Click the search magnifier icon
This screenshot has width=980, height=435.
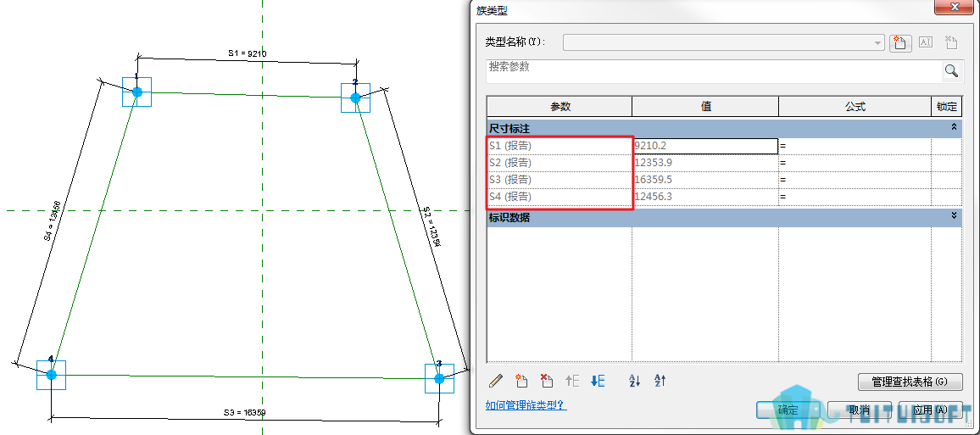(x=951, y=70)
